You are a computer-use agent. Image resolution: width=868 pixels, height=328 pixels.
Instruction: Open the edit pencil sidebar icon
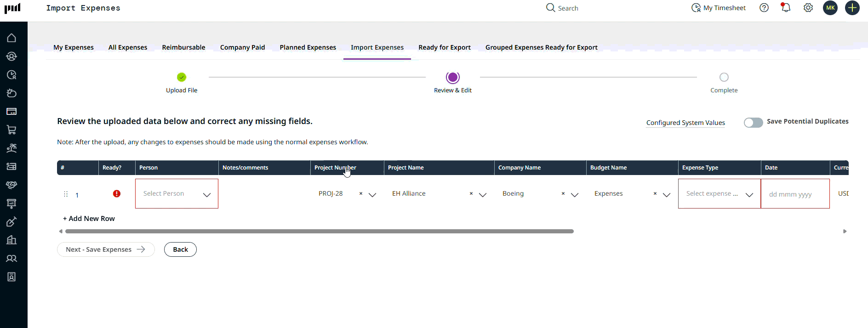11,222
